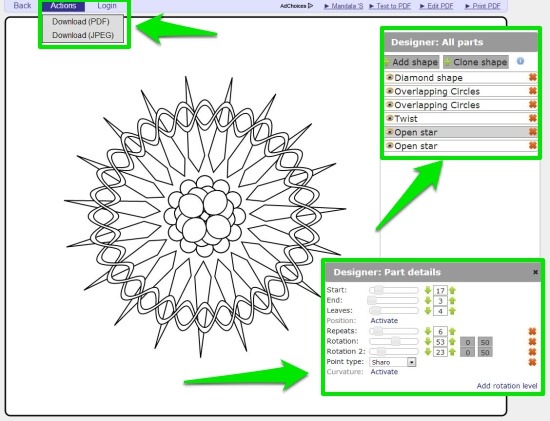This screenshot has height=421, width=550.
Task: Open the Actions menu
Action: 63,6
